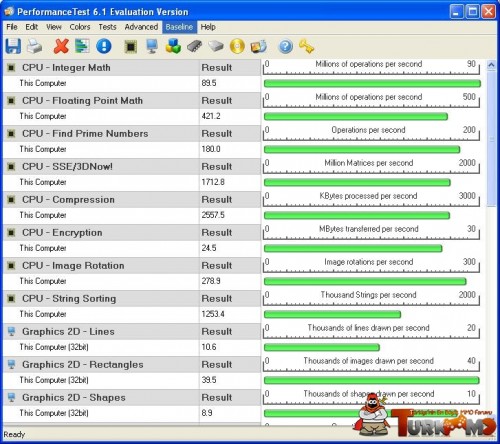Click the CPU - Encryption green result bar

pyautogui.click(x=353, y=248)
